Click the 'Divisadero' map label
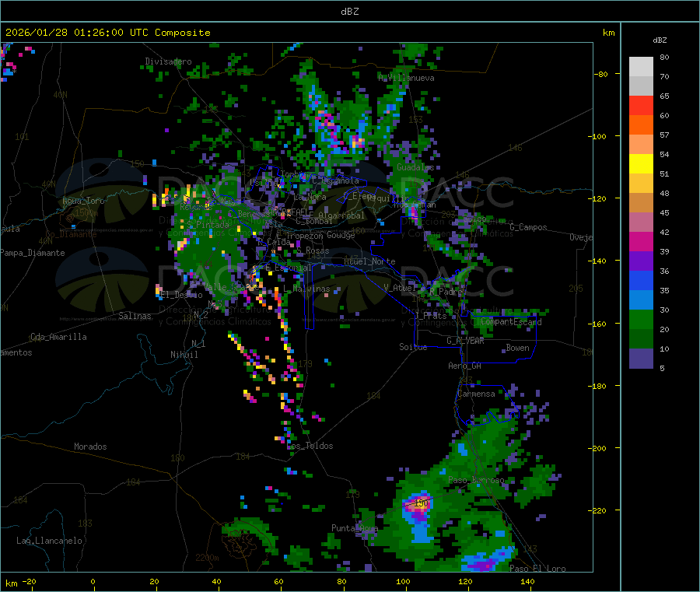 coord(168,61)
